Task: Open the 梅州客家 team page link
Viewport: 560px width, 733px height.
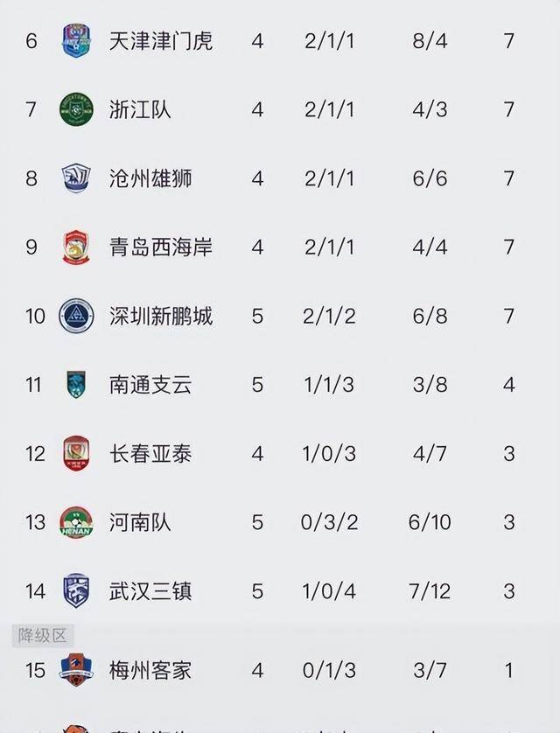Action: (150, 671)
